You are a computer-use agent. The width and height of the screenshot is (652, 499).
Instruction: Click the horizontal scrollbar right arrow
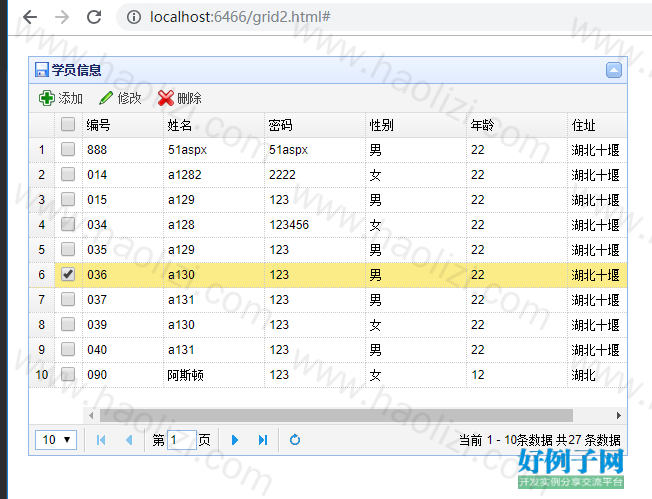click(x=619, y=415)
